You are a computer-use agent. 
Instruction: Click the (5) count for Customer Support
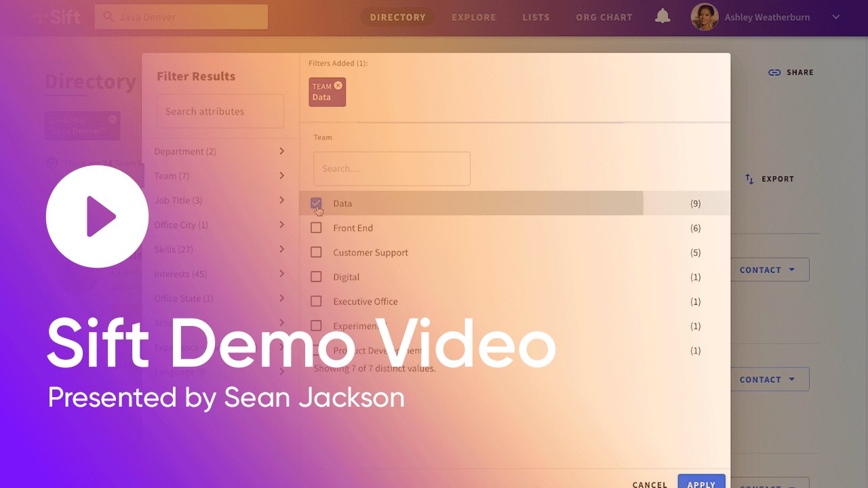(695, 252)
